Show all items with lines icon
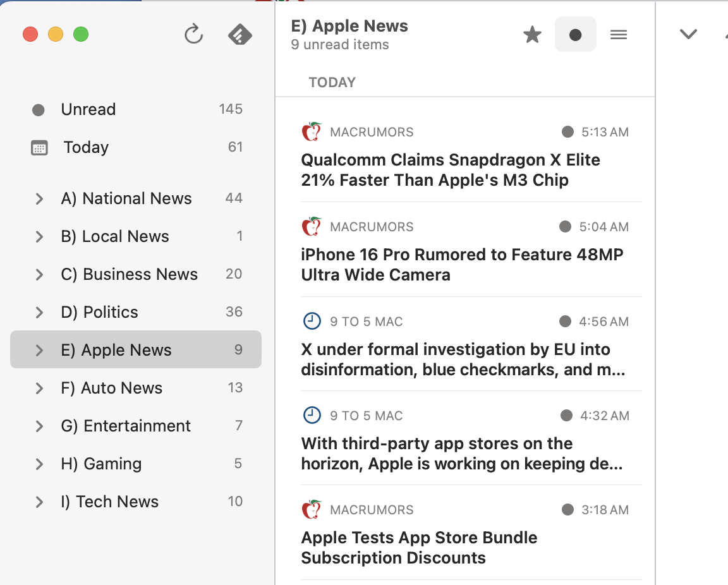Image resolution: width=728 pixels, height=585 pixels. pos(619,34)
